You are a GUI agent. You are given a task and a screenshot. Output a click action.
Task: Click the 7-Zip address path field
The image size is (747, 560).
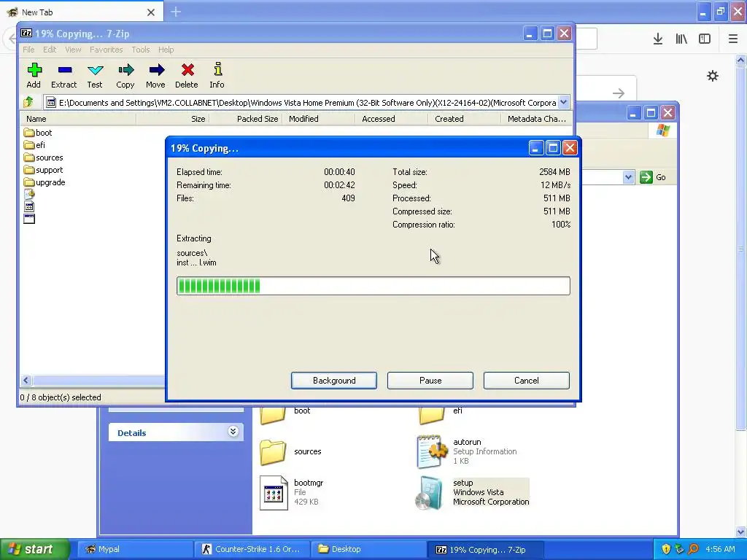(301, 102)
